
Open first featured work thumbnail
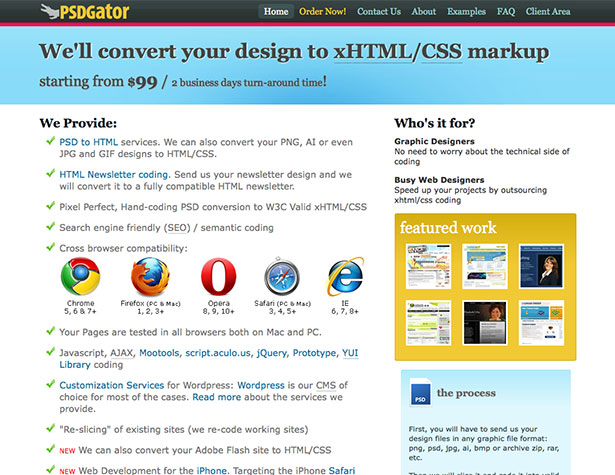coord(428,266)
